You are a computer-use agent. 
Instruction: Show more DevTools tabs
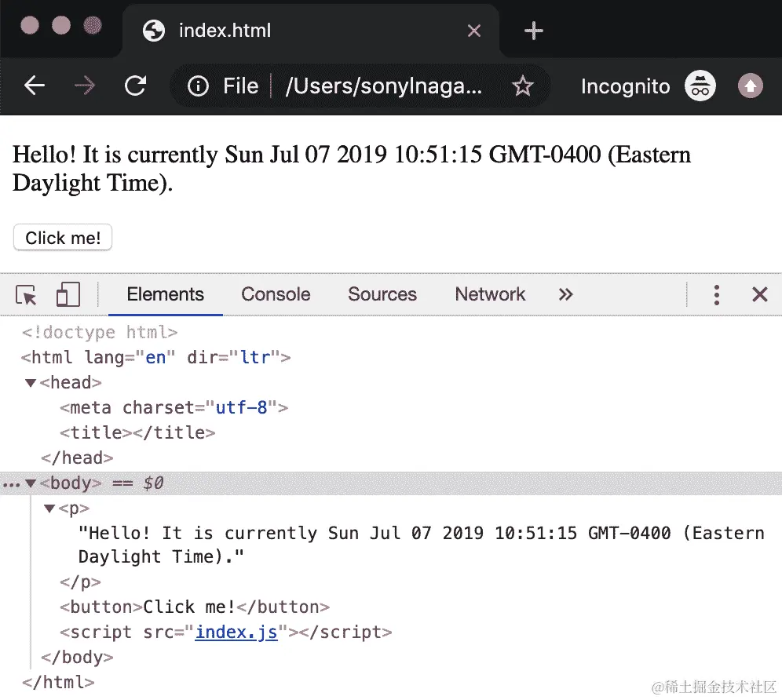565,294
